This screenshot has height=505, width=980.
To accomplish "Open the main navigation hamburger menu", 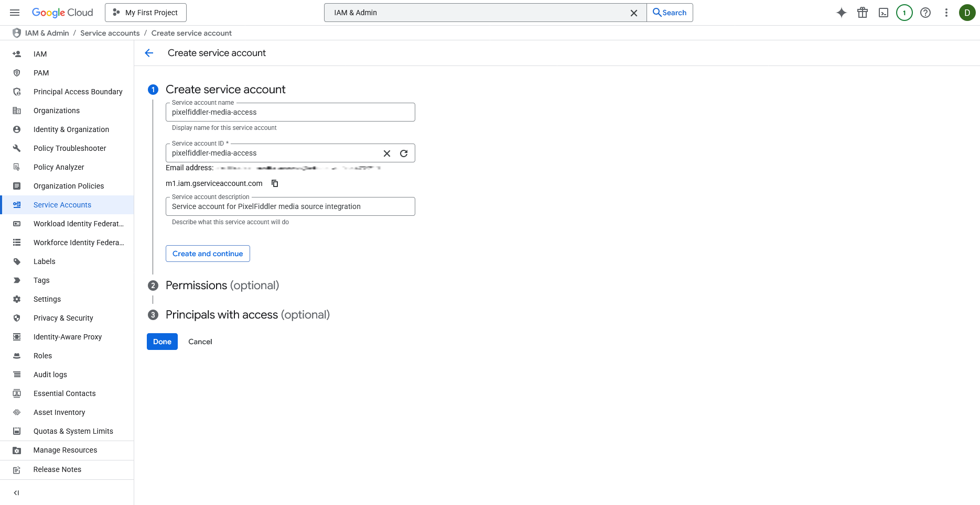I will click(15, 13).
